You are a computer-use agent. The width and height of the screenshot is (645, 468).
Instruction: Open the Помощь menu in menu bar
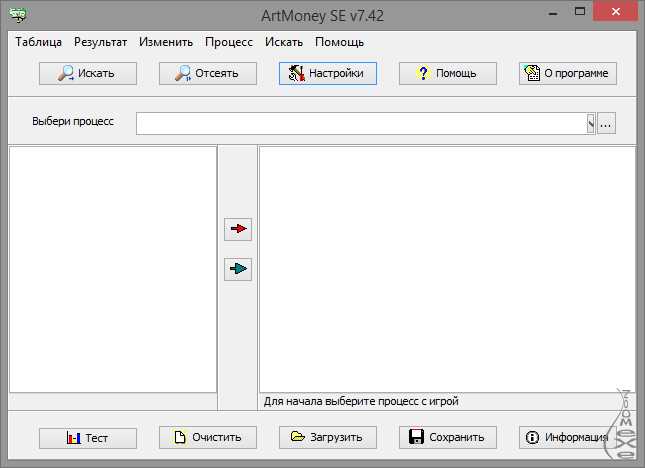point(339,42)
